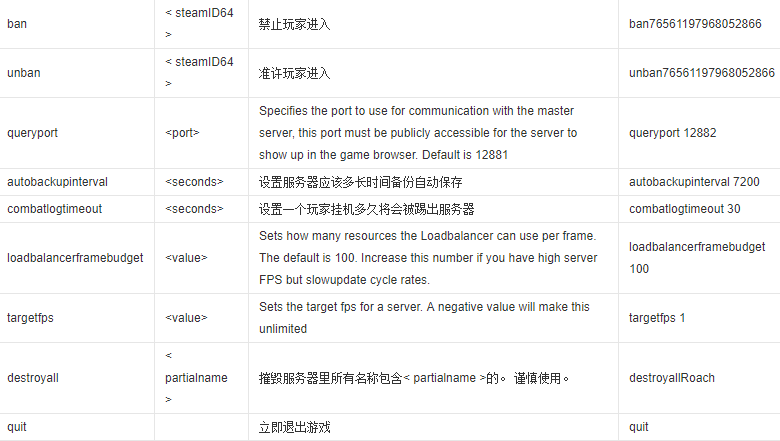The height and width of the screenshot is (441, 780).
Task: Select the unban command name
Action: 23,73
